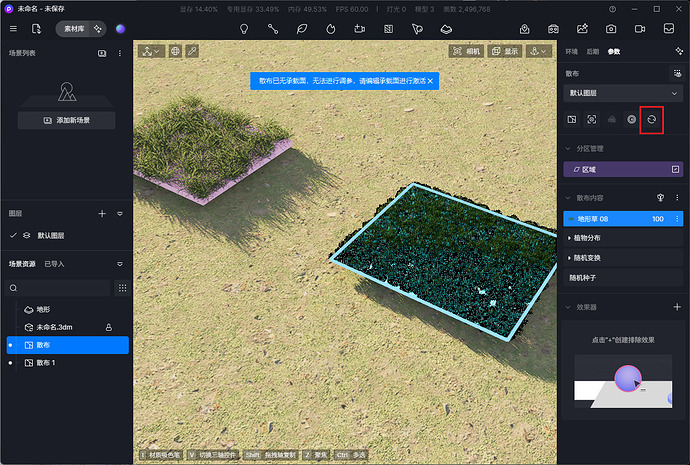Toggle the checkmark on 默认图层 layer
This screenshot has width=690, height=465.
[x=13, y=235]
